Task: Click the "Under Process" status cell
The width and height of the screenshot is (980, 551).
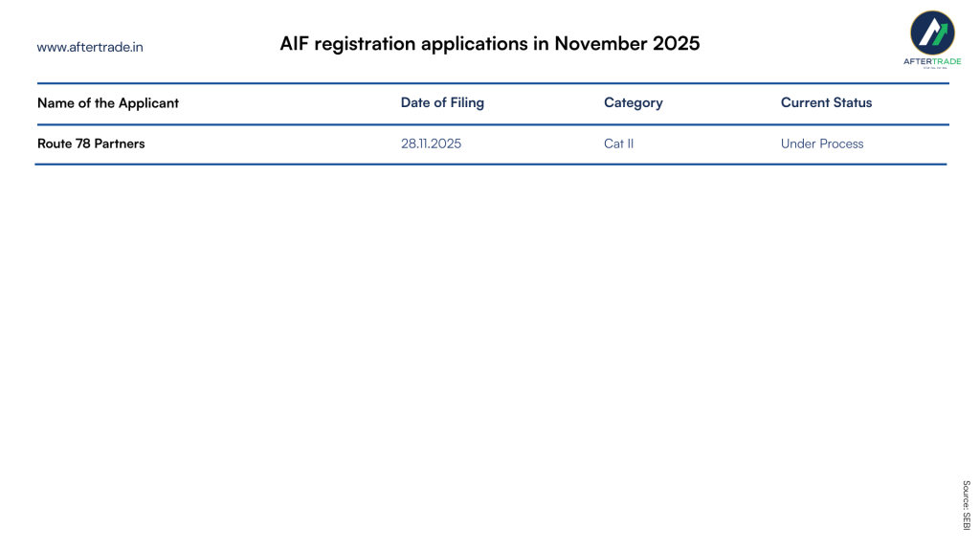Action: (x=822, y=143)
